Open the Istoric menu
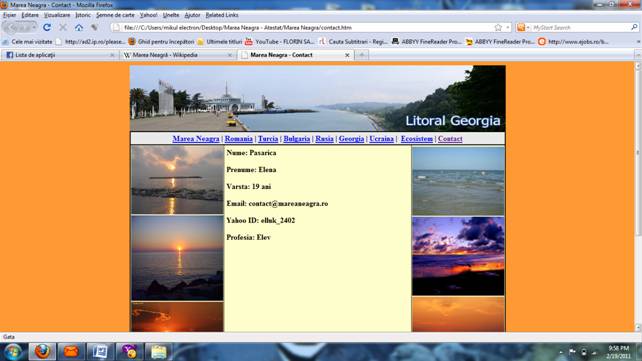 (83, 15)
